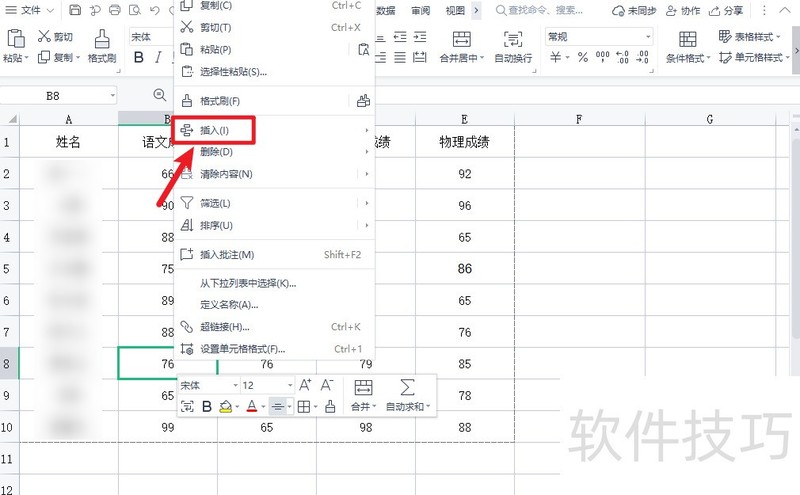Click the 复制 copy button in ribbon
800x495 pixels.
tap(59, 57)
